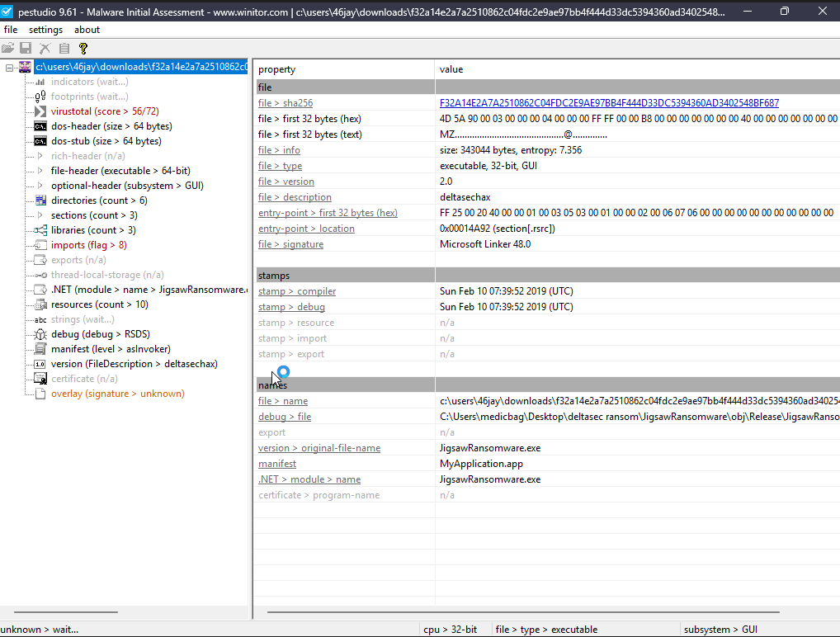Image resolution: width=840 pixels, height=637 pixels.
Task: Click the imports node icon
Action: [40, 245]
